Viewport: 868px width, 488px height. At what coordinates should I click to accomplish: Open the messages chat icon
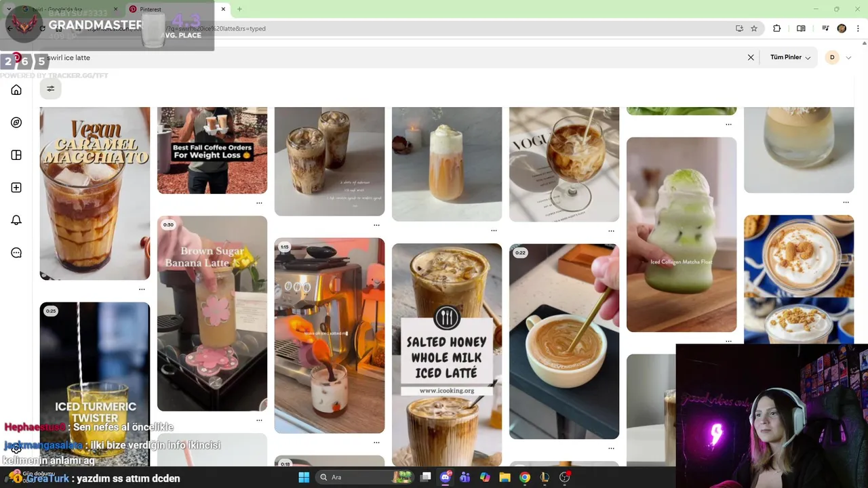tap(16, 253)
